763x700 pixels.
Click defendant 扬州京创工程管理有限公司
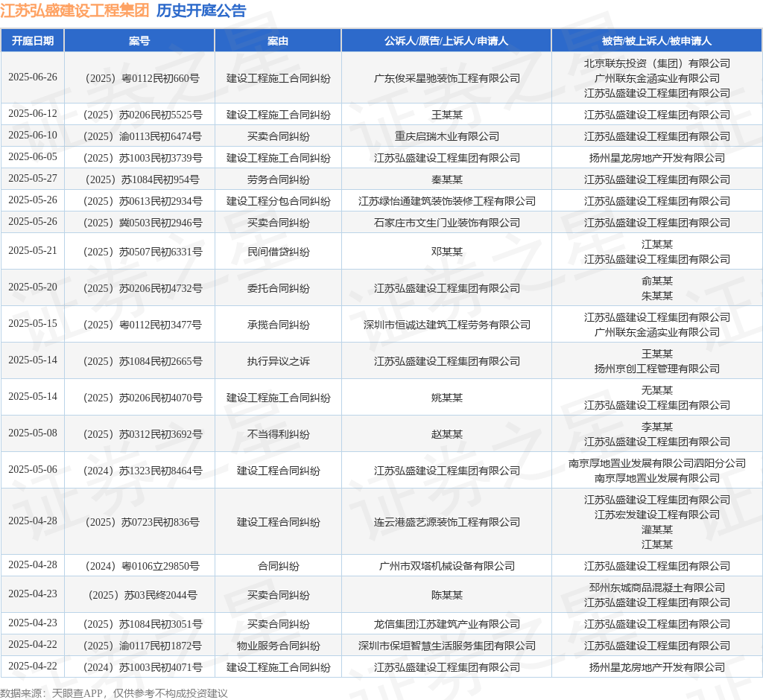(x=657, y=369)
